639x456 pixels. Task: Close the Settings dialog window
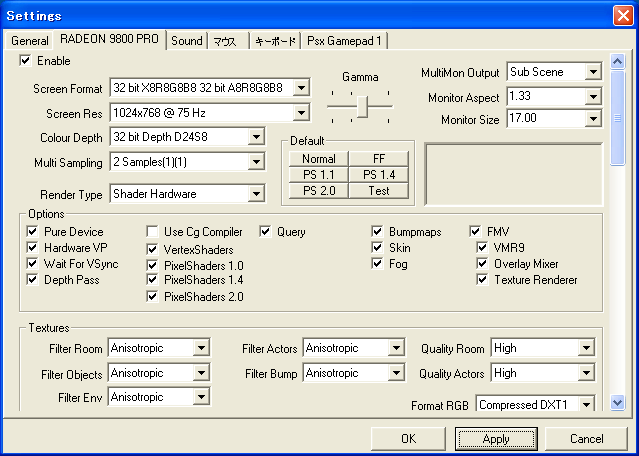(620, 15)
